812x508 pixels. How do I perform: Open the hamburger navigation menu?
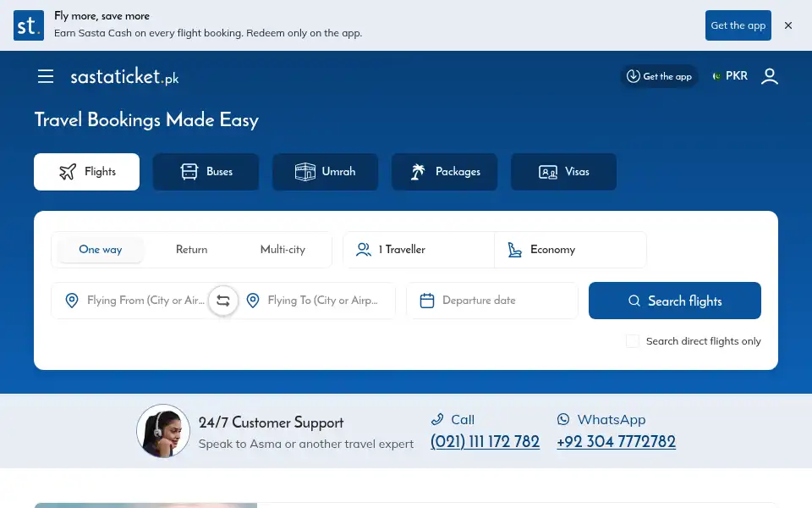coord(46,76)
